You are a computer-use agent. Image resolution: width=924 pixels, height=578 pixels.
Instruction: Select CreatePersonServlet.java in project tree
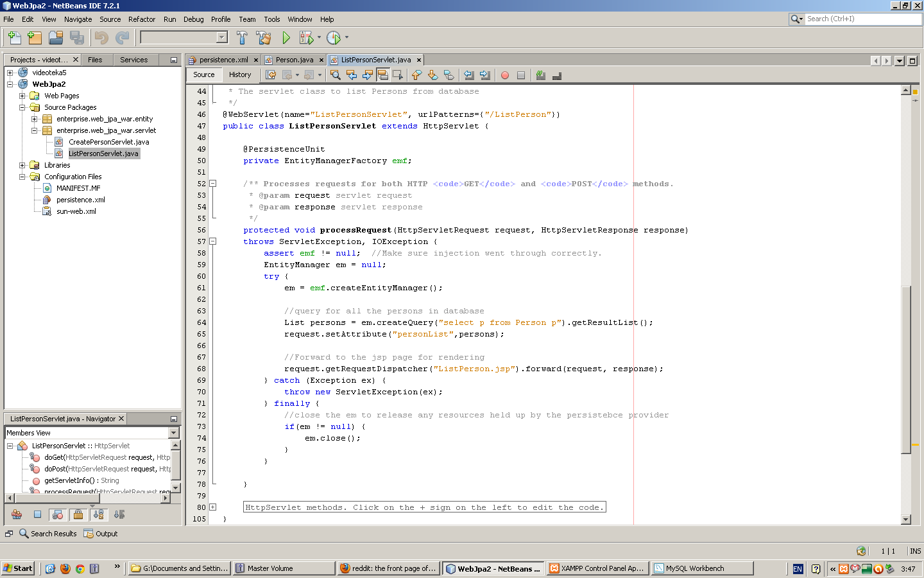click(108, 142)
